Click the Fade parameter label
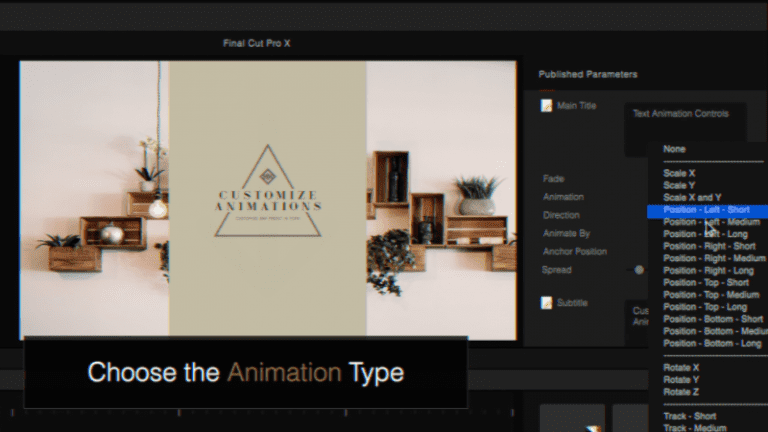Screen dimensions: 768x432 pos(553,179)
